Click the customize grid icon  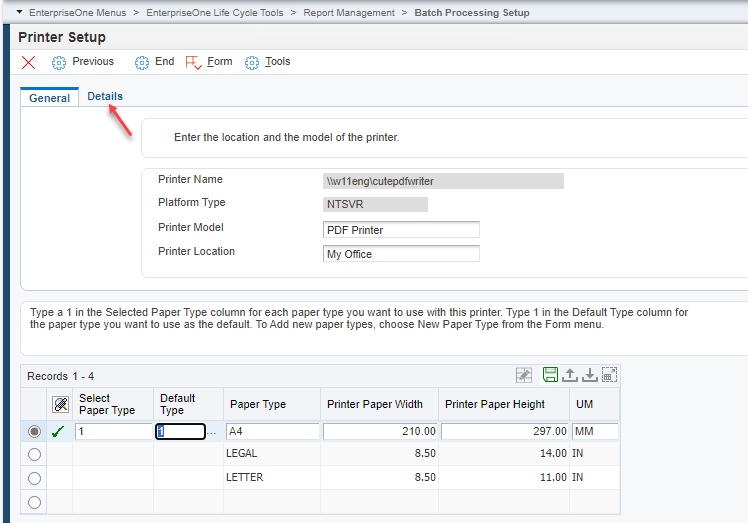click(x=524, y=375)
